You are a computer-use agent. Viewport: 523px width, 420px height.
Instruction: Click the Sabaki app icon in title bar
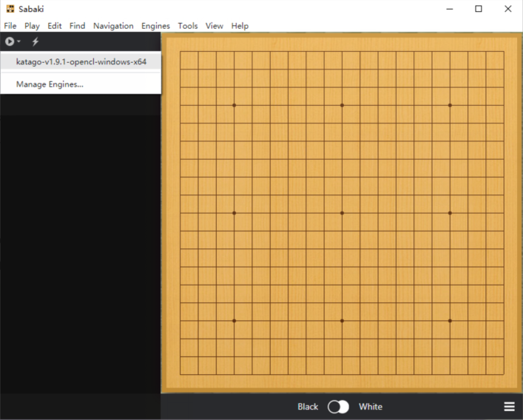(10, 9)
